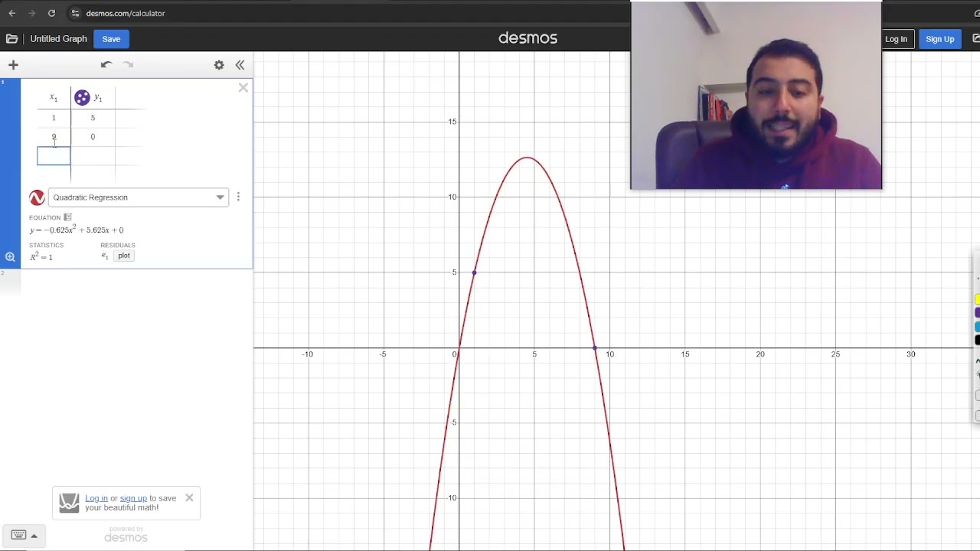Undo the last action

[x=106, y=65]
